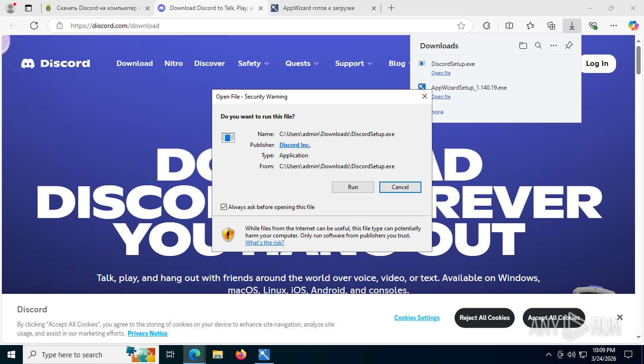Close the Скачать Discord tab

pos(147,8)
